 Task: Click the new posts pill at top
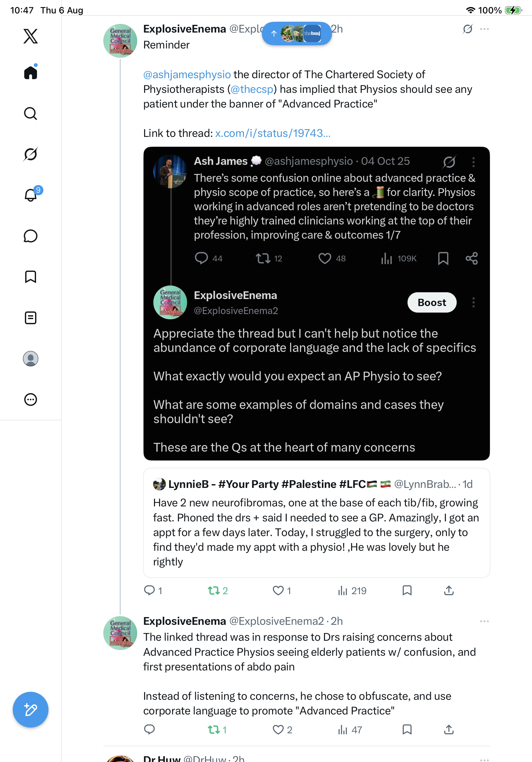coord(297,33)
